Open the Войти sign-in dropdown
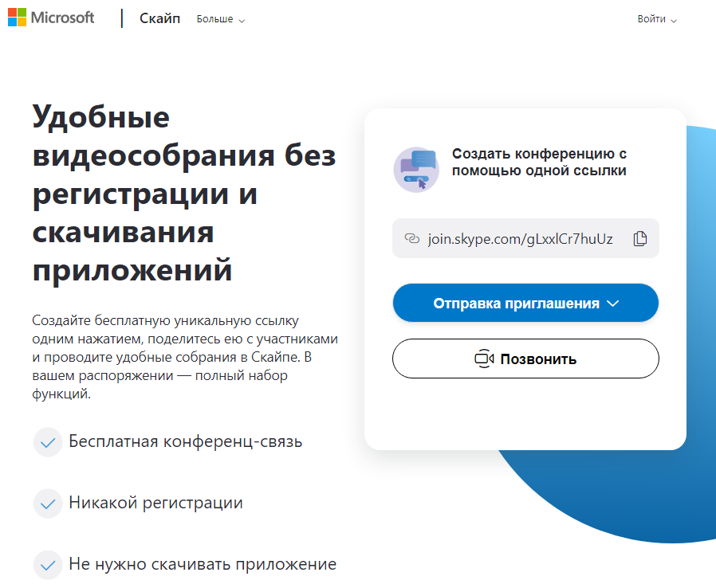 click(x=656, y=19)
